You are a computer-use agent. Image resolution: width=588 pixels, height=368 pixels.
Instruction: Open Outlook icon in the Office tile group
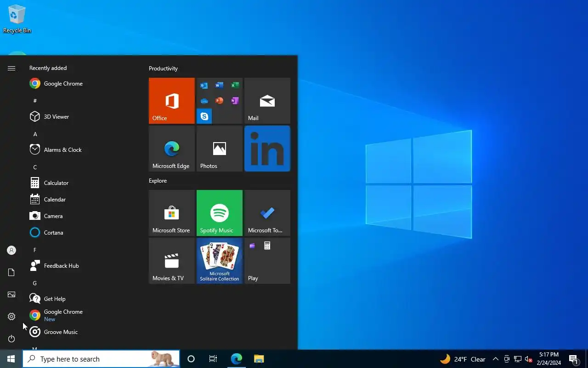tap(204, 86)
